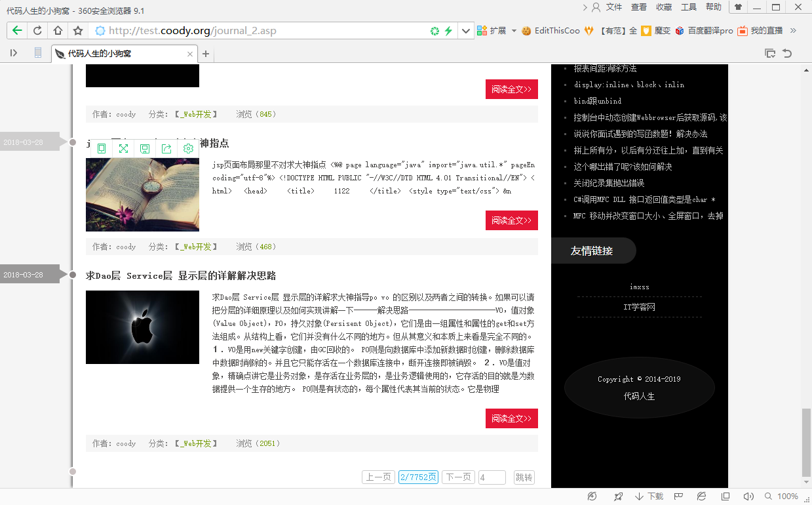The image size is (812, 505).
Task: Click the share icon on the image toolbar
Action: point(166,149)
